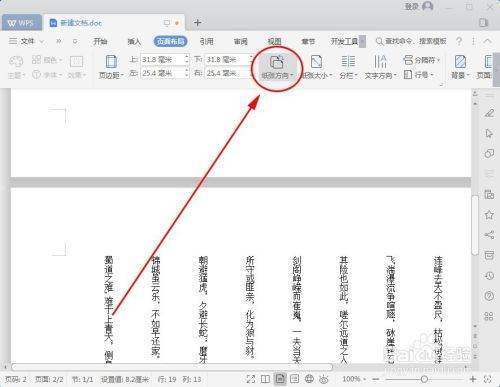This screenshot has width=500, height=387.
Task: Click the selection cursor icon in right sidebar
Action: (x=489, y=134)
